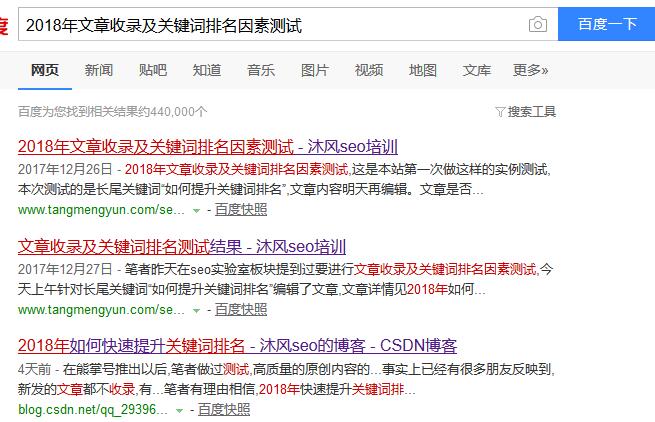The width and height of the screenshot is (655, 422).
Task: Click second result's www.tangmengyun.com URL
Action: [x=101, y=310]
